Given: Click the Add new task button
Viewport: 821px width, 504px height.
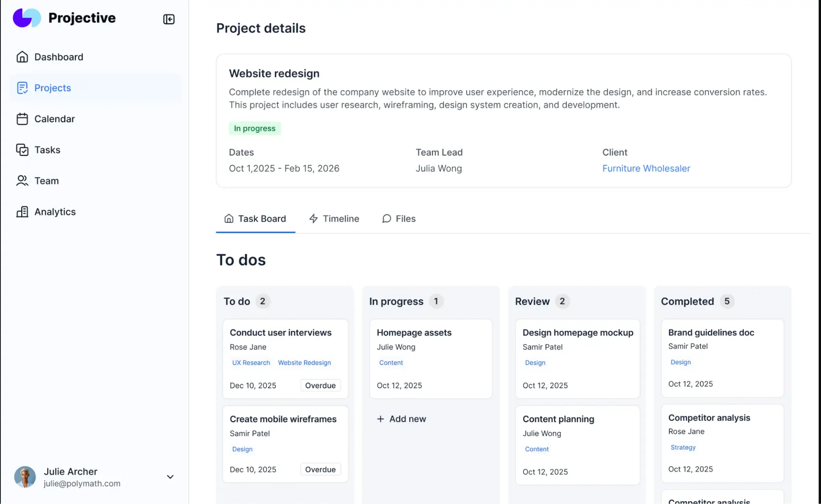Looking at the screenshot, I should [x=402, y=419].
